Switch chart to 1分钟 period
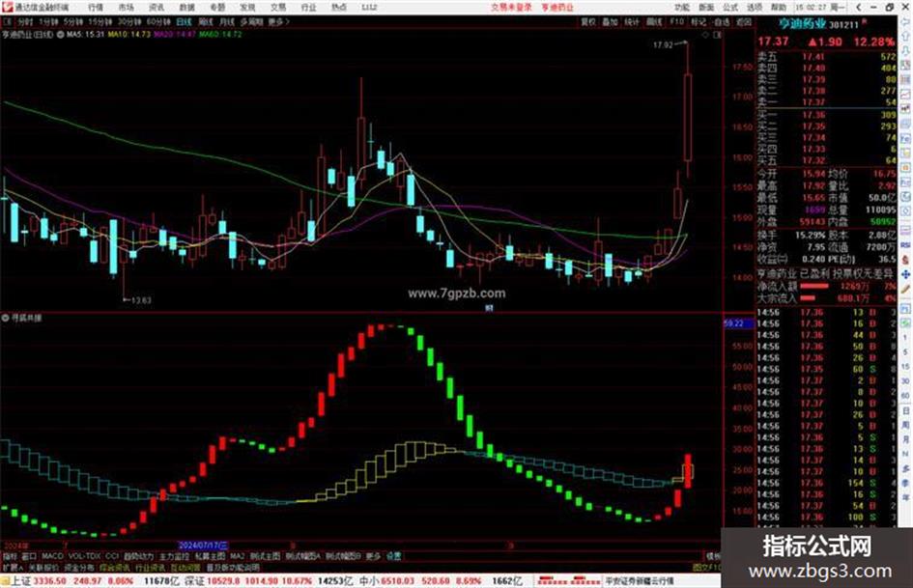This screenshot has height=588, width=913. (x=48, y=21)
